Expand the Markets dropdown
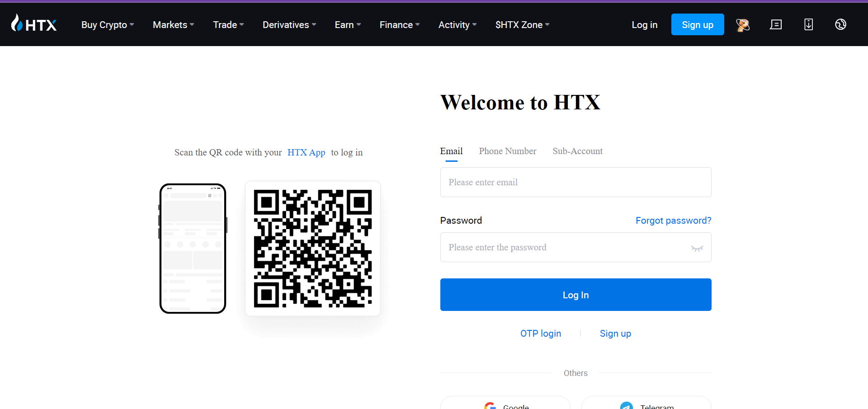The width and height of the screenshot is (868, 409). [x=174, y=25]
